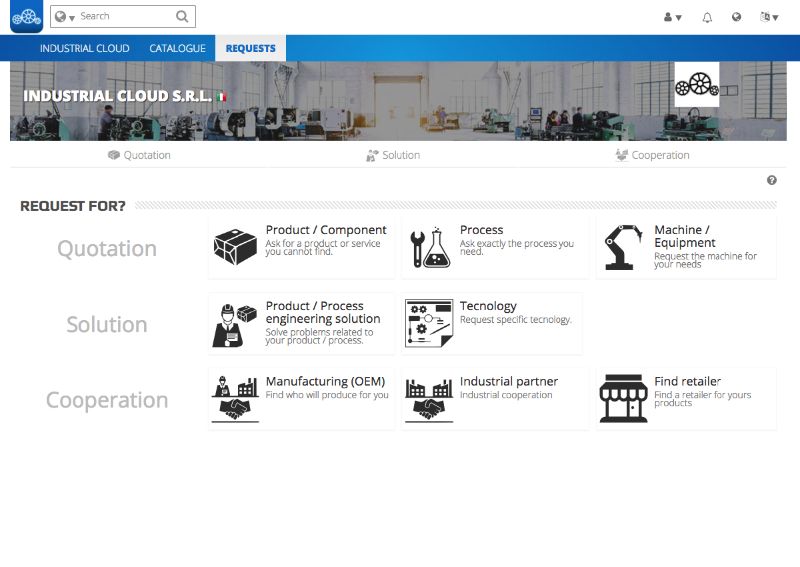Select the Process flask and wrench icon

click(431, 248)
